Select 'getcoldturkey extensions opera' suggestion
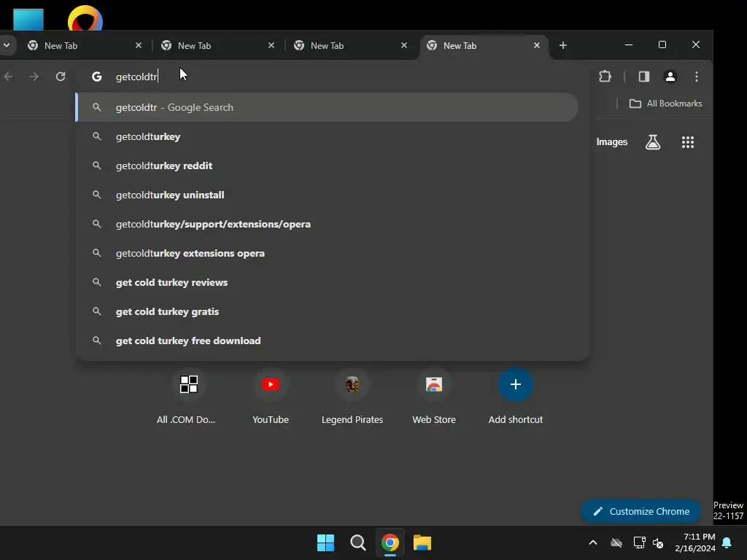This screenshot has width=747, height=560. coord(328,253)
